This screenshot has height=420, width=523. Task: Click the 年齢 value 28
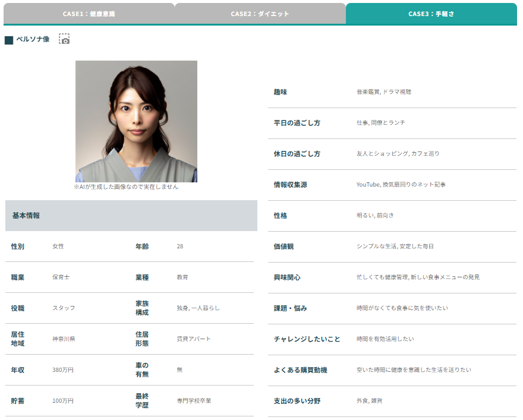[x=180, y=247]
